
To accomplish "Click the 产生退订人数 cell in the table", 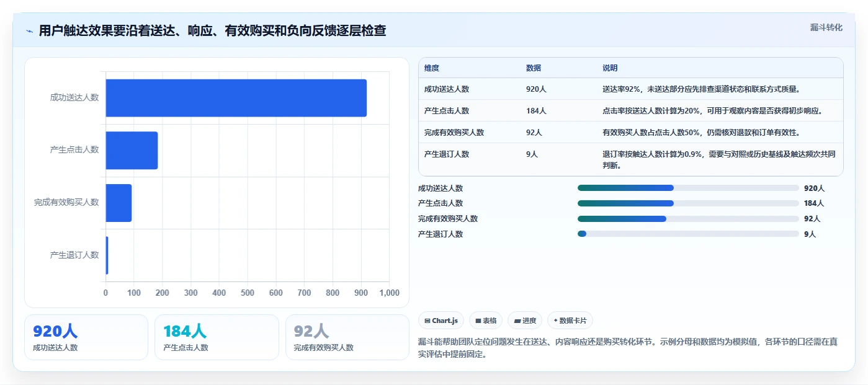I will tap(447, 154).
